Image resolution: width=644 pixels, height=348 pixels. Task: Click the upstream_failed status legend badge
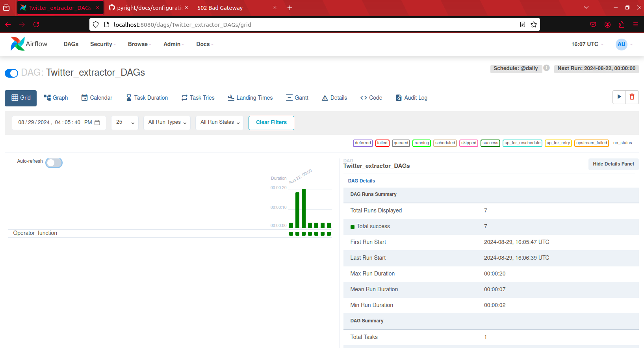[x=592, y=143]
